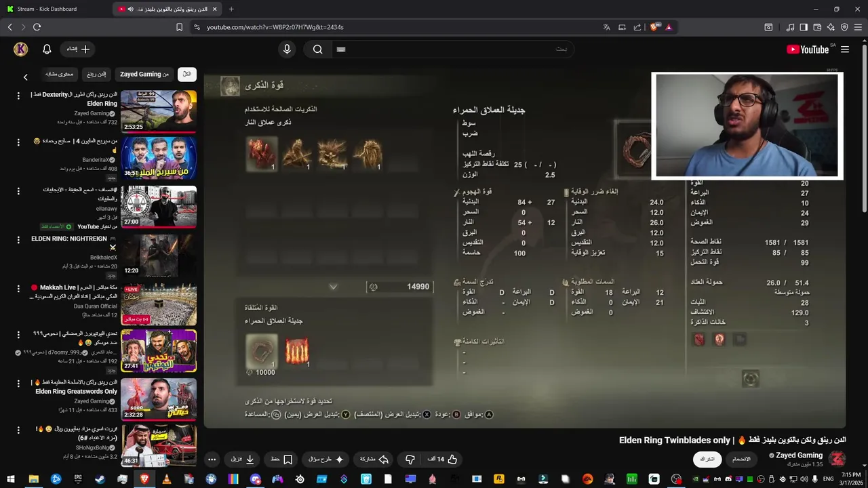Select the All filter chip
Viewport: 868px width, 488px height.
point(187,74)
